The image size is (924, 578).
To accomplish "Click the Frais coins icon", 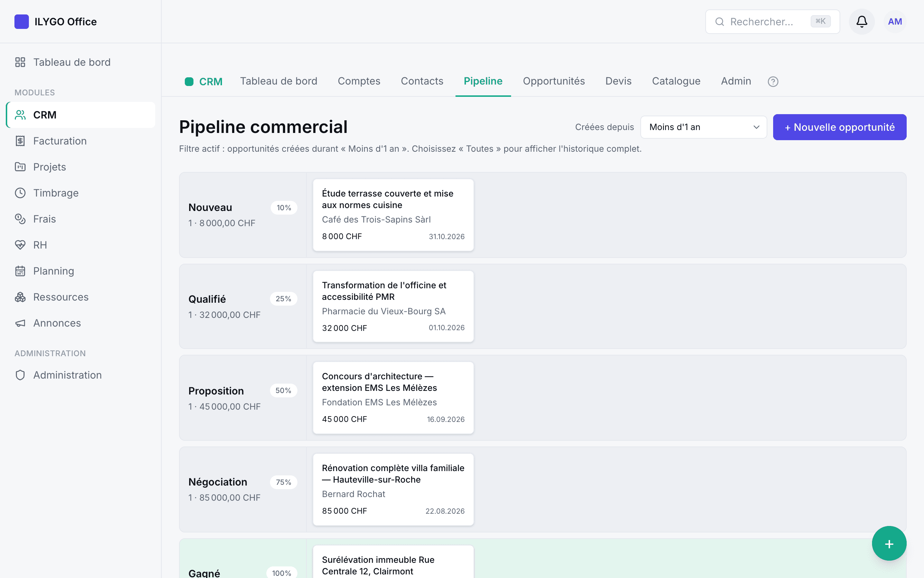I will 20,219.
